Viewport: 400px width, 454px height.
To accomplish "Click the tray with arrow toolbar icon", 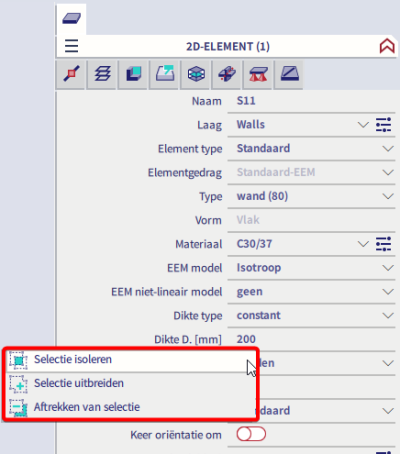I will (165, 74).
